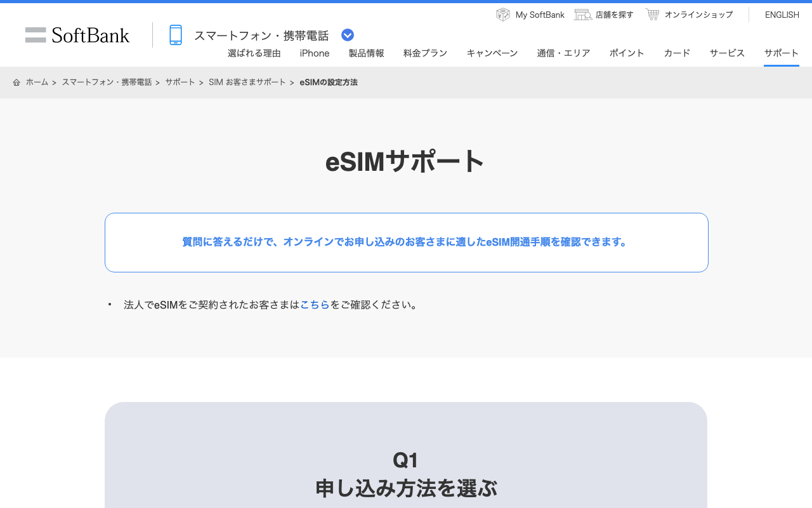The width and height of the screenshot is (812, 508).
Task: Open the 通信・エリア menu
Action: coord(564,53)
